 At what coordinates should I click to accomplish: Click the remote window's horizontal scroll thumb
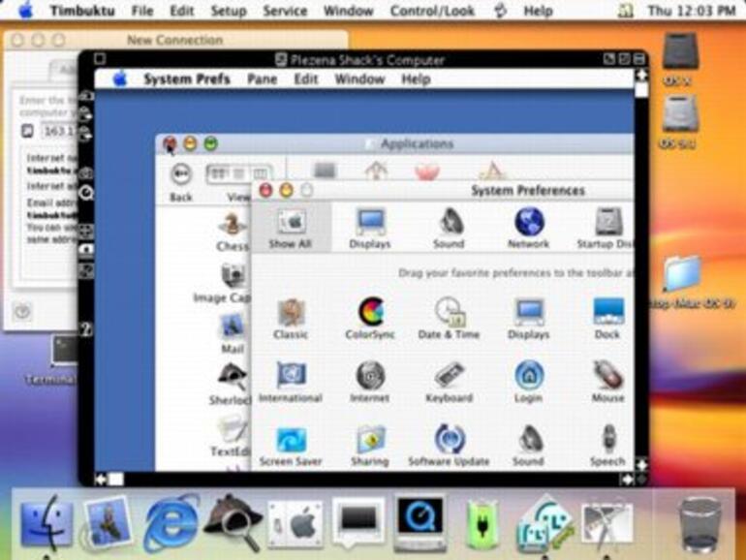pyautogui.click(x=116, y=479)
